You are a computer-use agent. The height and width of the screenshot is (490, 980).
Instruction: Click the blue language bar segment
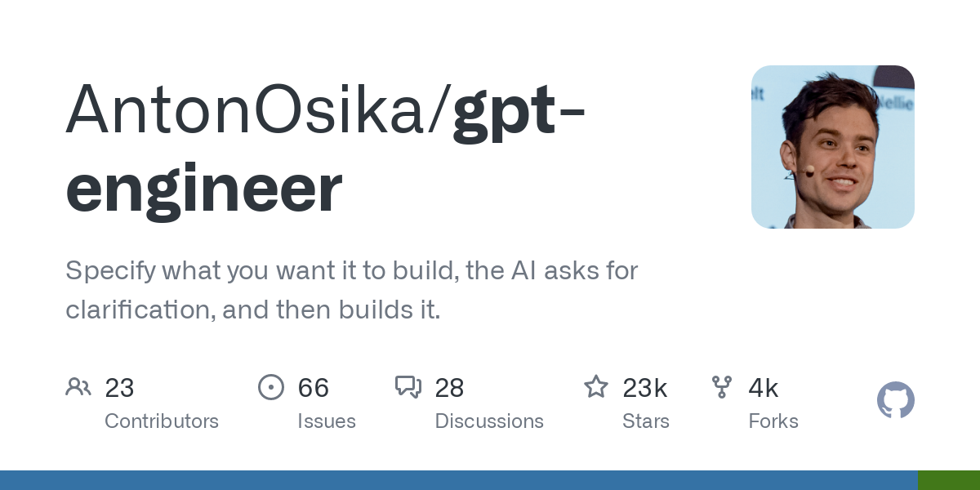tap(457, 480)
